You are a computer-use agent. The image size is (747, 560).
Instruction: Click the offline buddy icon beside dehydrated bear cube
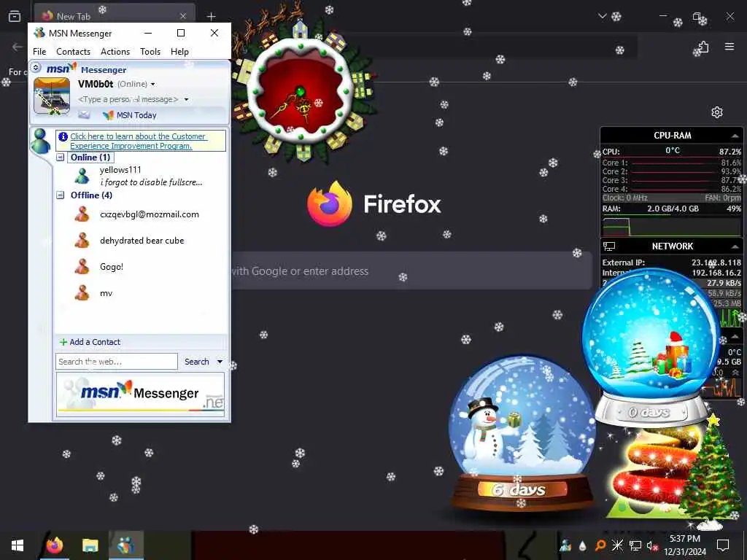(82, 241)
